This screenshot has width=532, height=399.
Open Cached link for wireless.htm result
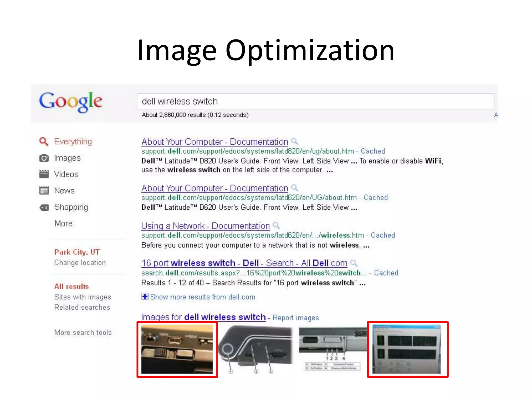[383, 235]
